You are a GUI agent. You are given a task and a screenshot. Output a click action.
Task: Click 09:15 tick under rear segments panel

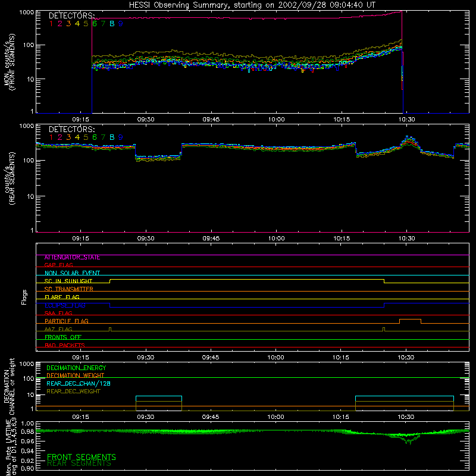coord(81,239)
